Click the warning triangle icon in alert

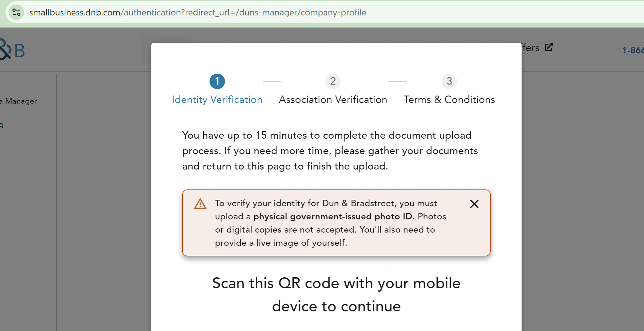(200, 204)
